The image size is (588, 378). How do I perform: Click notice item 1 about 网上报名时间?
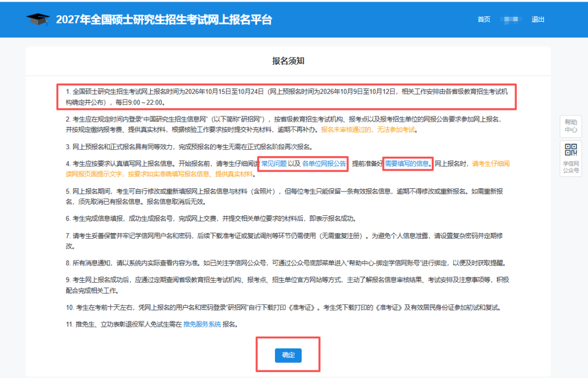pyautogui.click(x=287, y=97)
